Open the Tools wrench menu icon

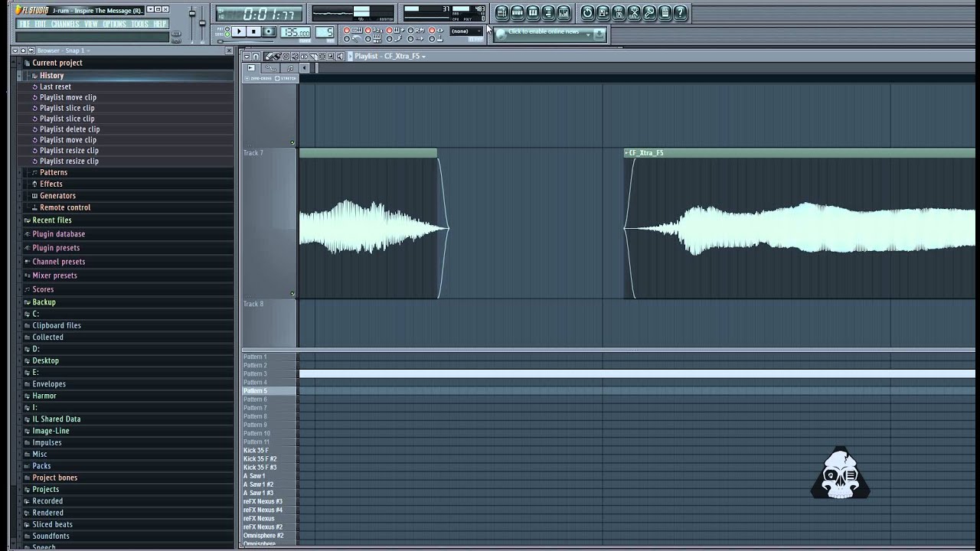click(x=634, y=13)
